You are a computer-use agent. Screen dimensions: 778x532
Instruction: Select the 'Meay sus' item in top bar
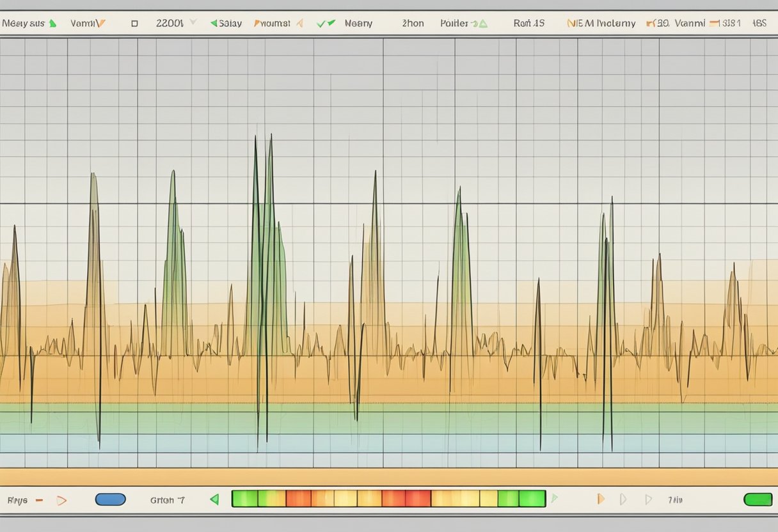[x=24, y=23]
